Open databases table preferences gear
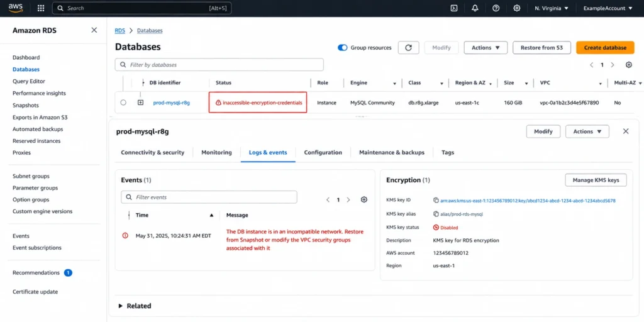 (x=628, y=65)
